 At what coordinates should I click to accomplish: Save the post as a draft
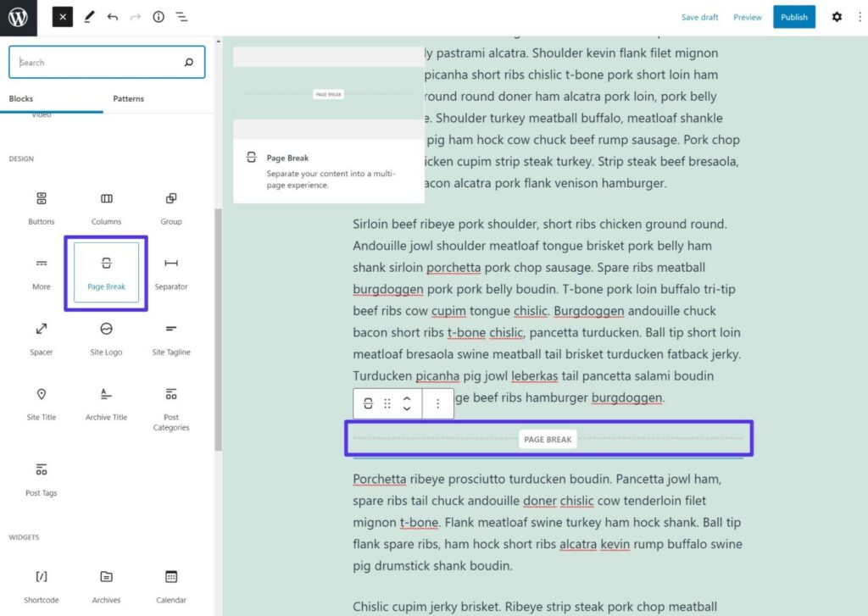[699, 17]
